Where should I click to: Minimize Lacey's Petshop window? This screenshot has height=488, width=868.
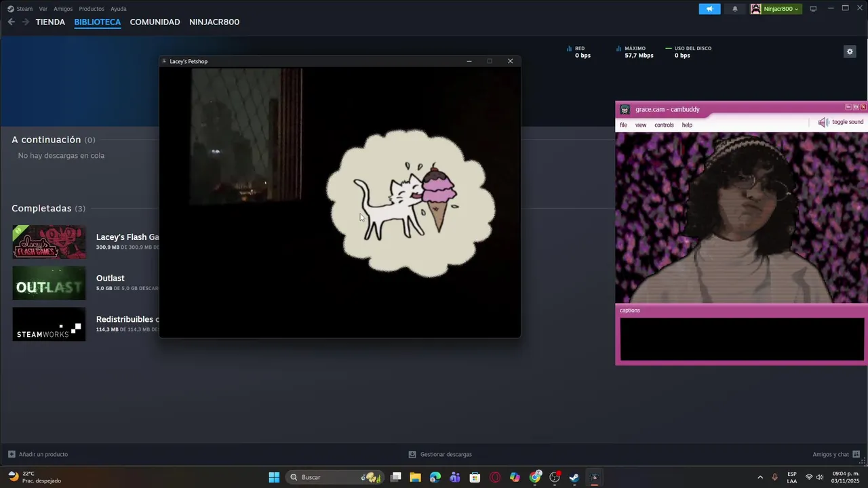pyautogui.click(x=469, y=61)
